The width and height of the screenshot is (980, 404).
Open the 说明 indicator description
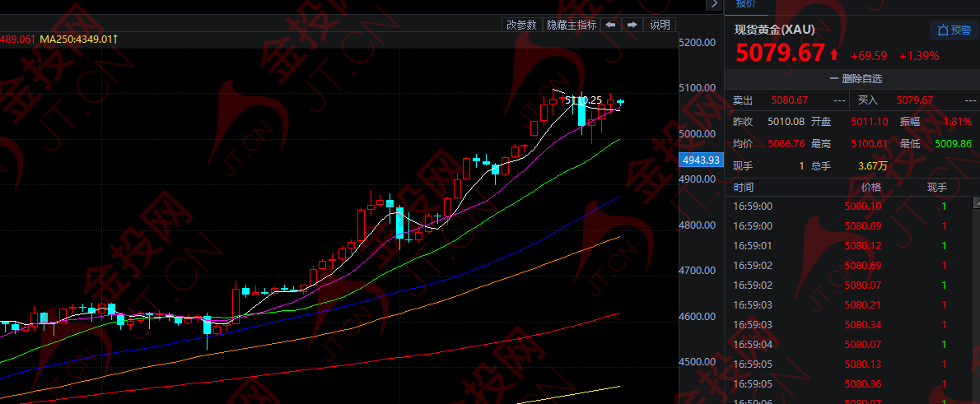coord(660,25)
